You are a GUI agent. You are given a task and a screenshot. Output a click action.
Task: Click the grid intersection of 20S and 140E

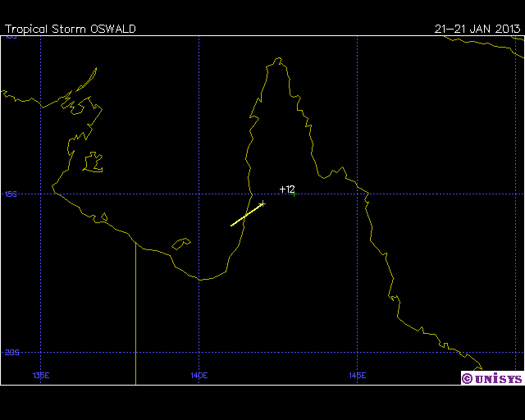[x=199, y=352]
